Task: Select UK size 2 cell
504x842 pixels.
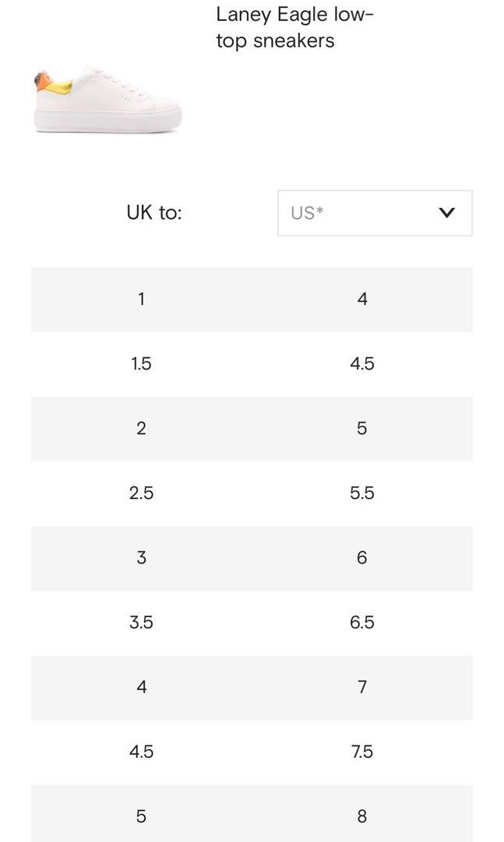Action: click(141, 429)
